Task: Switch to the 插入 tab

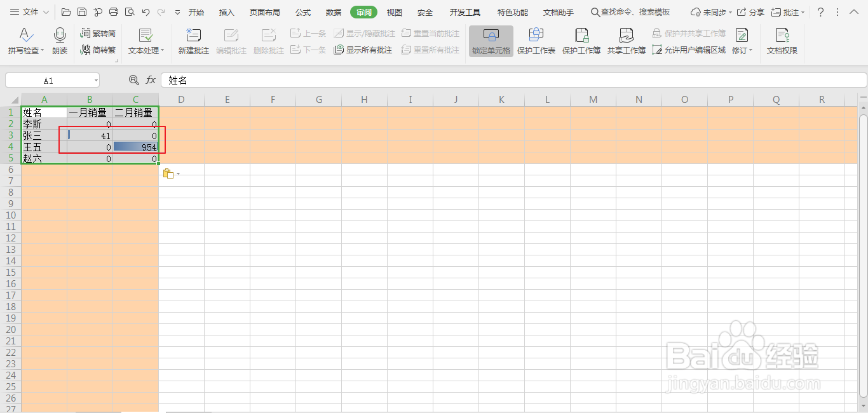Action: [227, 12]
